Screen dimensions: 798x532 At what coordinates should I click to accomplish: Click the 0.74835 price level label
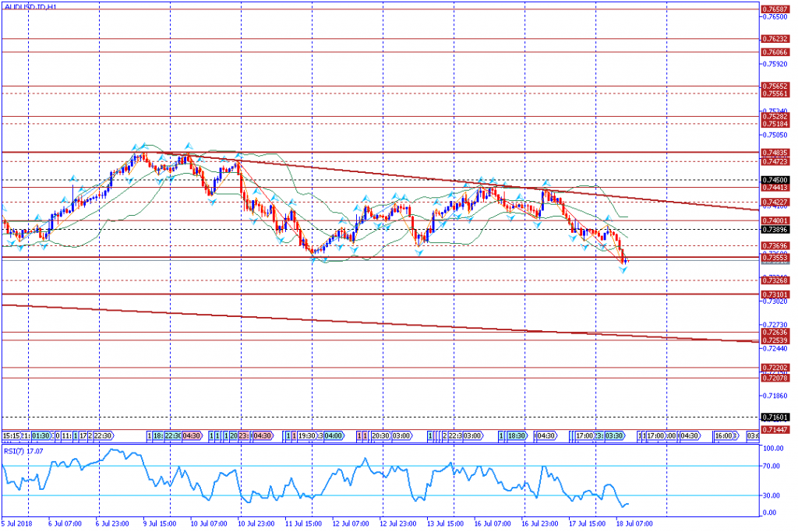[x=775, y=153]
